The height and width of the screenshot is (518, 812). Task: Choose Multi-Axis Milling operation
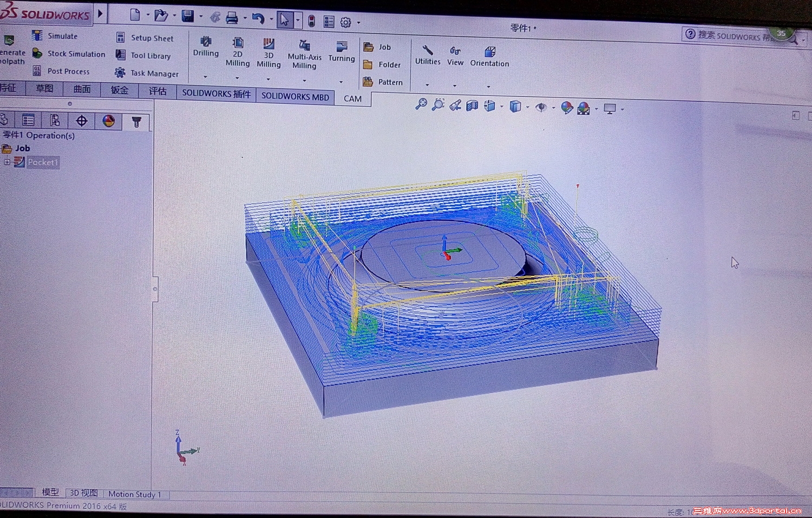(x=304, y=54)
